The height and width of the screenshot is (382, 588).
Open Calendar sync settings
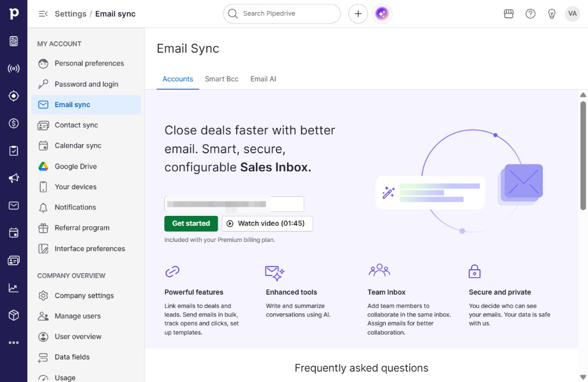coord(86,145)
